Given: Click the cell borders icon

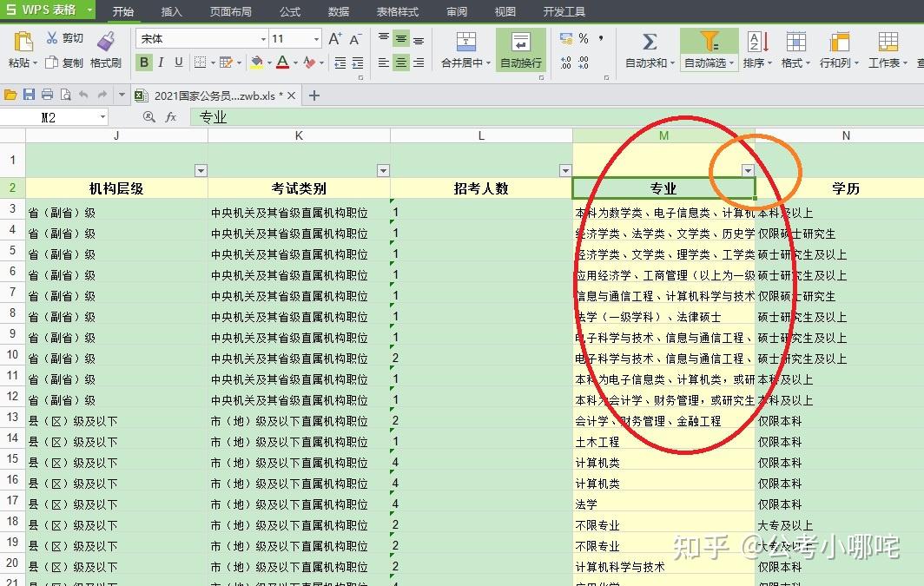Looking at the screenshot, I should [201, 63].
